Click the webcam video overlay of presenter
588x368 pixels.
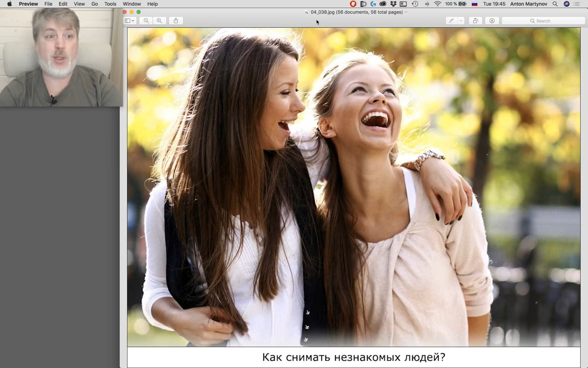click(61, 57)
